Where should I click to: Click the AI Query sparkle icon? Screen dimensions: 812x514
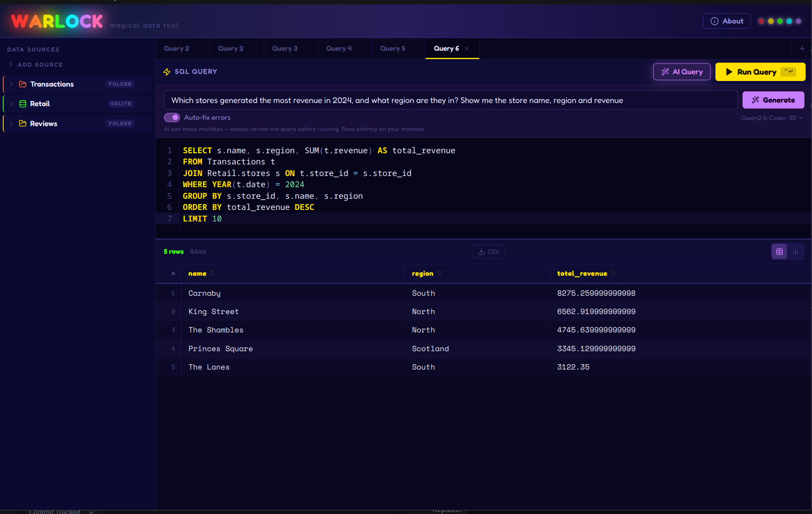(x=665, y=72)
